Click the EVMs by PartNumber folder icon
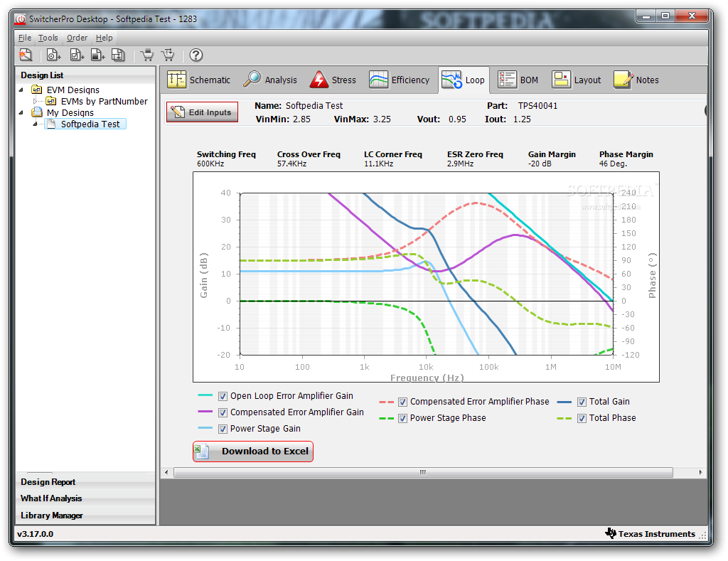The height and width of the screenshot is (561, 728). click(51, 101)
